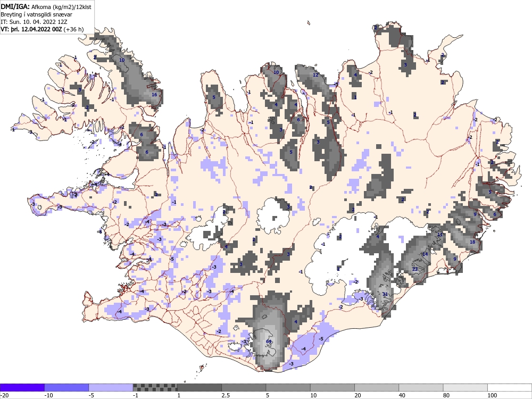The image size is (532, 399).
Task: Click the darkest blue -20 to -10 legend swatch
Action: click(x=22, y=387)
